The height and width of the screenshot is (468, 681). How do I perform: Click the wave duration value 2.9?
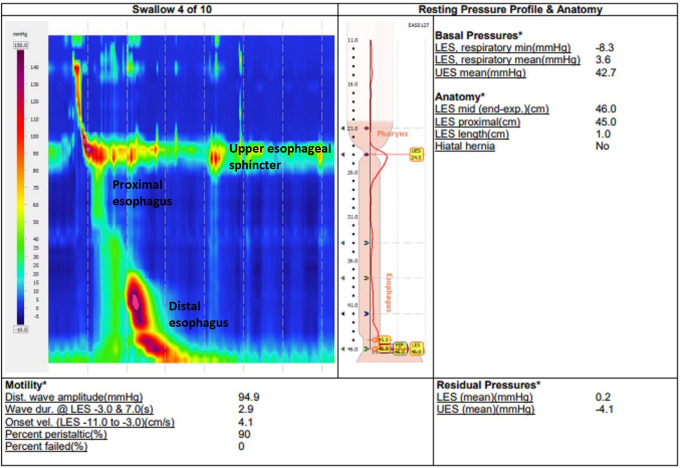coord(246,409)
